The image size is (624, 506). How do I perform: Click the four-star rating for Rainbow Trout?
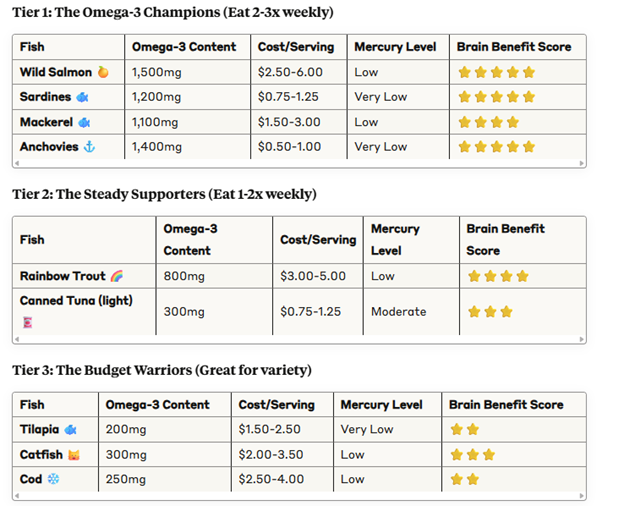point(497,276)
